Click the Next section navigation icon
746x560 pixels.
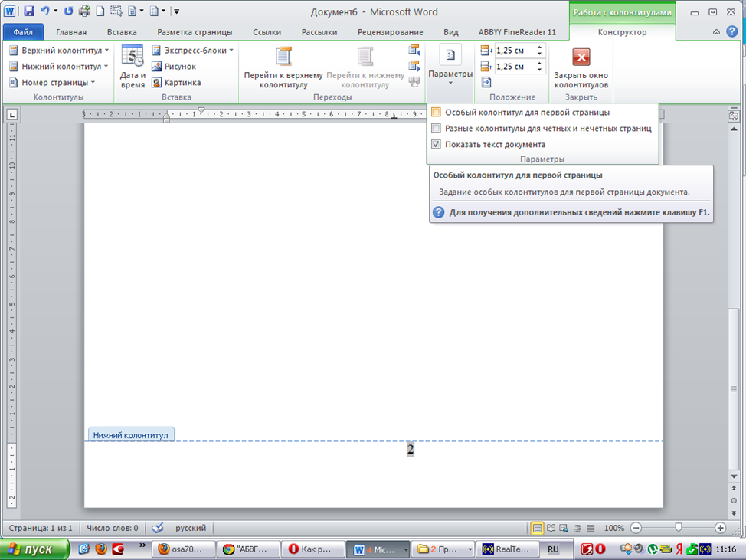(414, 66)
